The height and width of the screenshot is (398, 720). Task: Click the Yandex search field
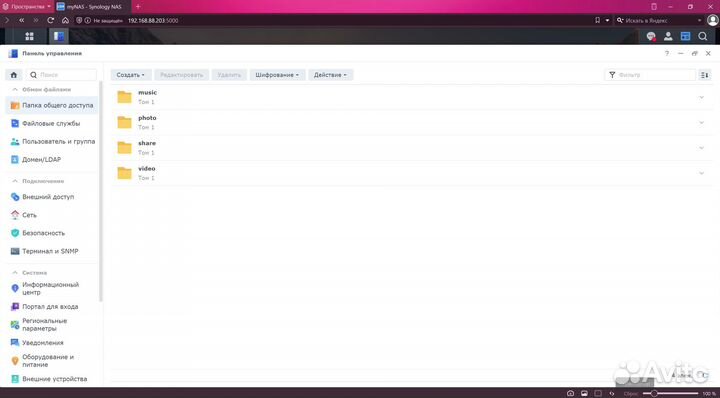point(658,20)
